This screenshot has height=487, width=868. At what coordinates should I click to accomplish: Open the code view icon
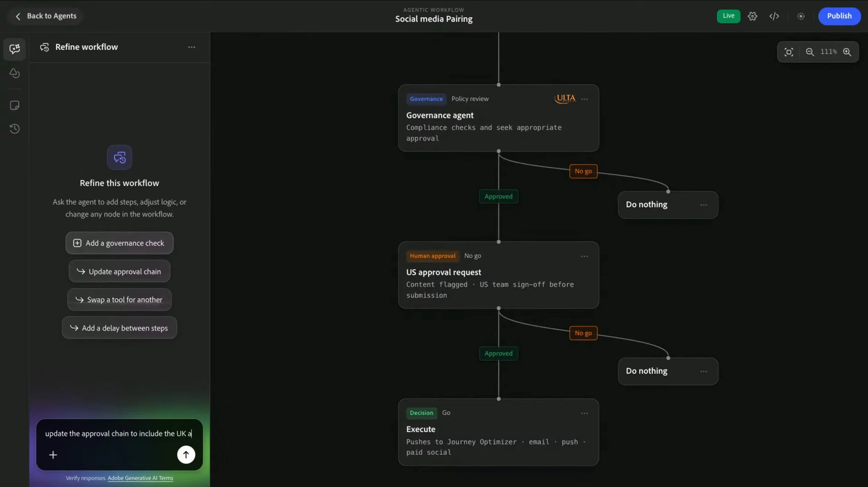click(x=774, y=16)
